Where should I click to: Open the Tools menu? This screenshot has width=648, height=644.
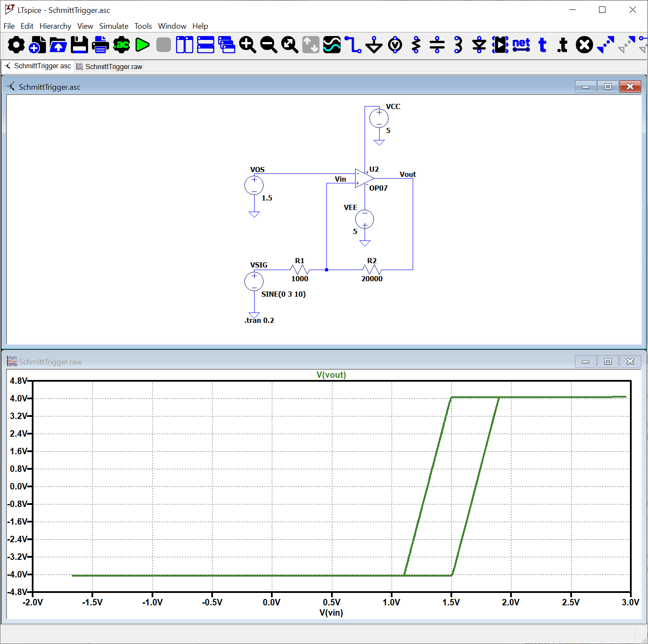pos(143,26)
